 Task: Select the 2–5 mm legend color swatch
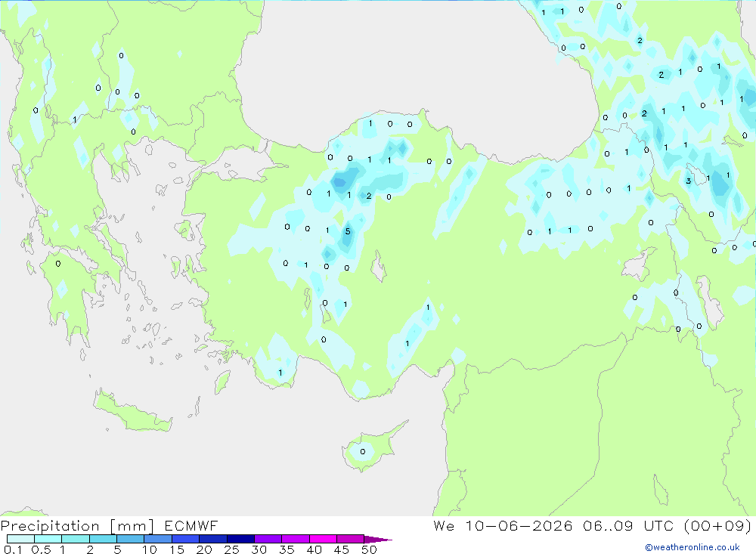[103, 539]
